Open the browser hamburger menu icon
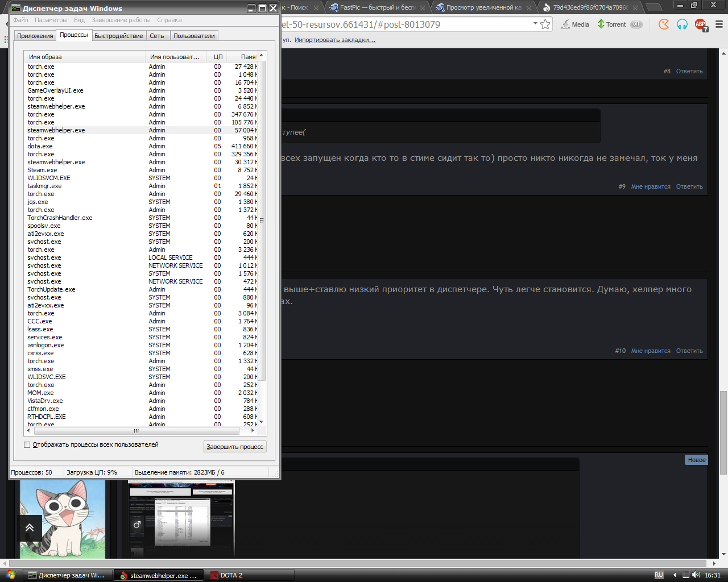 pyautogui.click(x=719, y=24)
